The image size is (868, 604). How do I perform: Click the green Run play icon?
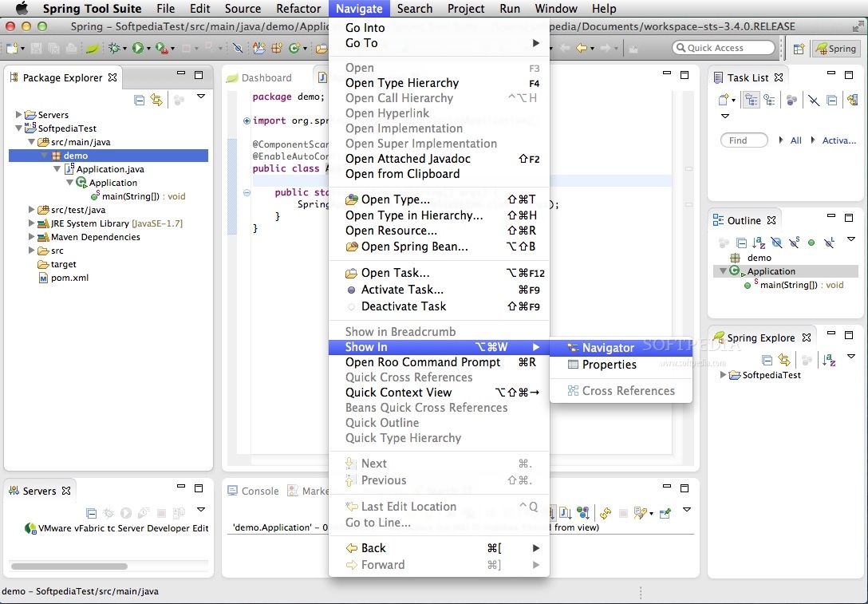[x=138, y=48]
